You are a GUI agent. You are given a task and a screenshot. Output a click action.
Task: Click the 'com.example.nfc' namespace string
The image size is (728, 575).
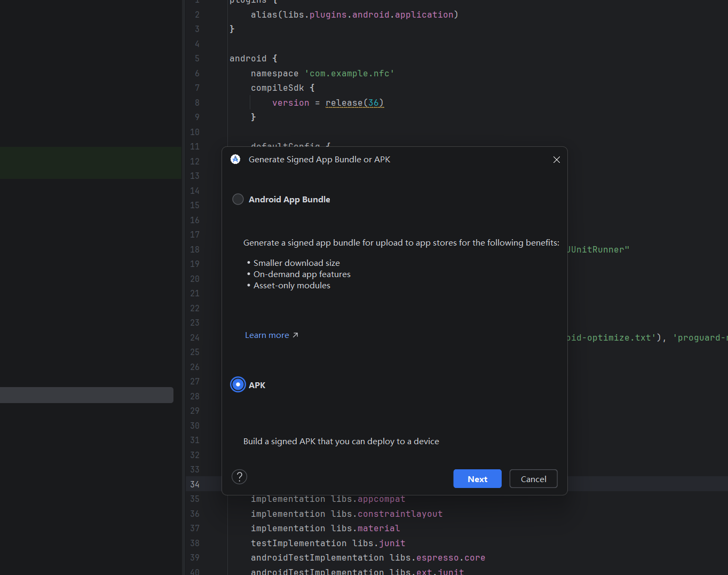[350, 73]
